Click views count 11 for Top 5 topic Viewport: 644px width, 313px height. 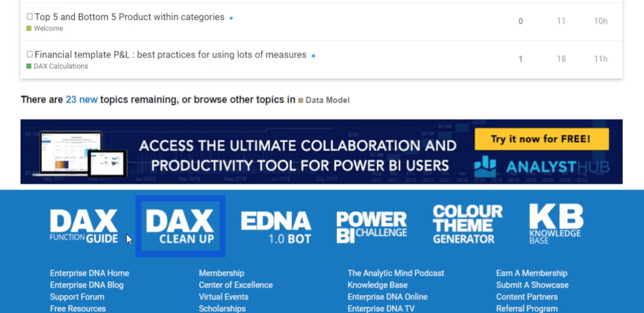[x=561, y=21]
